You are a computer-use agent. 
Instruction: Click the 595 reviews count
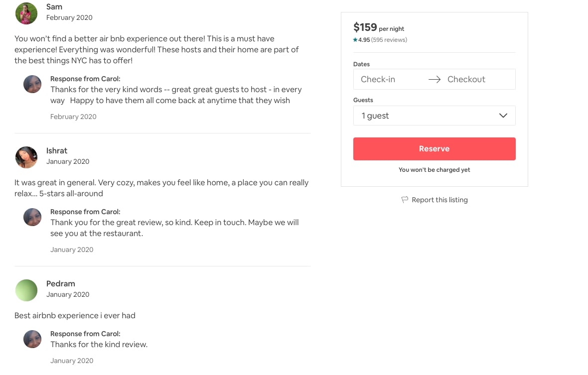[x=389, y=40]
